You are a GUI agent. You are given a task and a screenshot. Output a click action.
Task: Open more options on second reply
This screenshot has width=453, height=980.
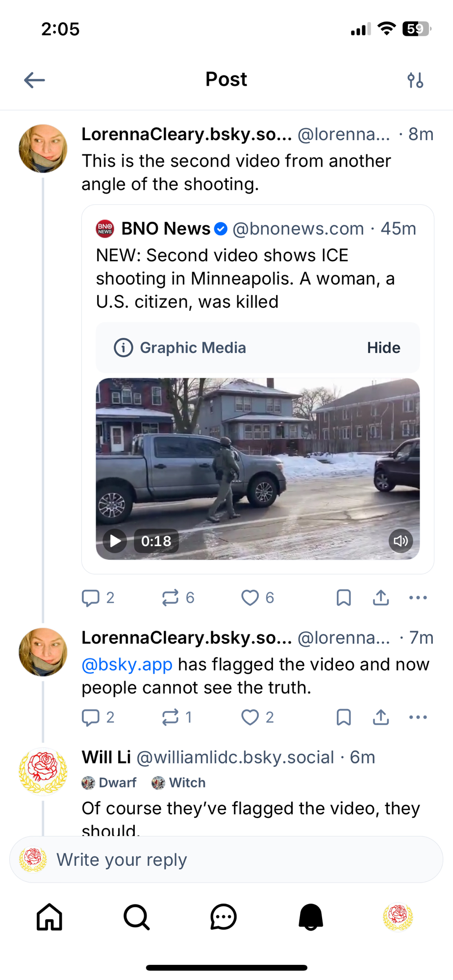(418, 717)
